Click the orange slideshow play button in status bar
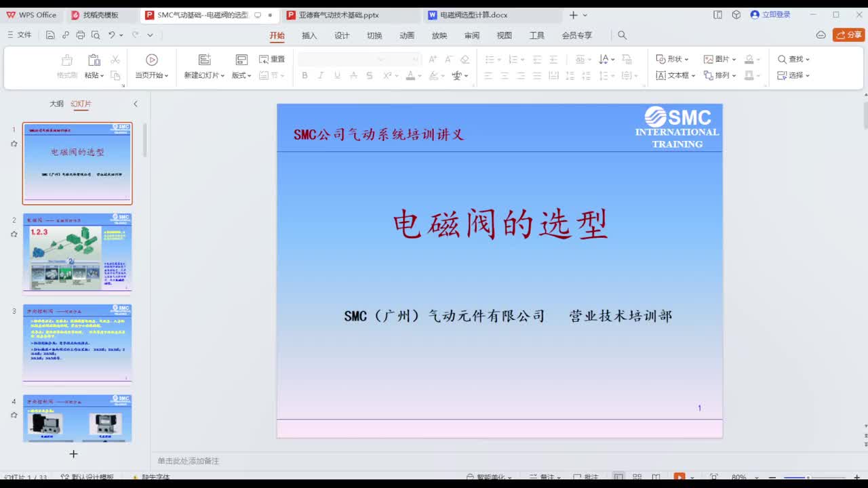The height and width of the screenshot is (488, 868). pos(679,477)
